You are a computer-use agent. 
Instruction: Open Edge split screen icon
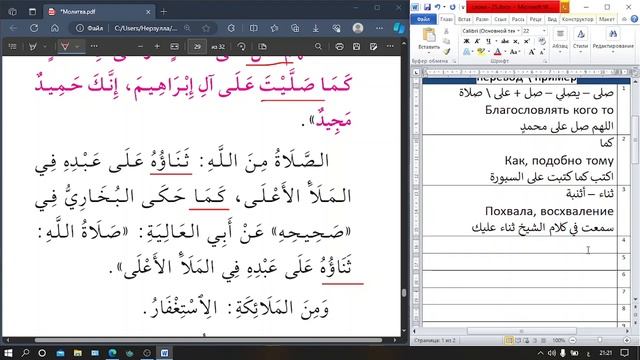tap(253, 28)
